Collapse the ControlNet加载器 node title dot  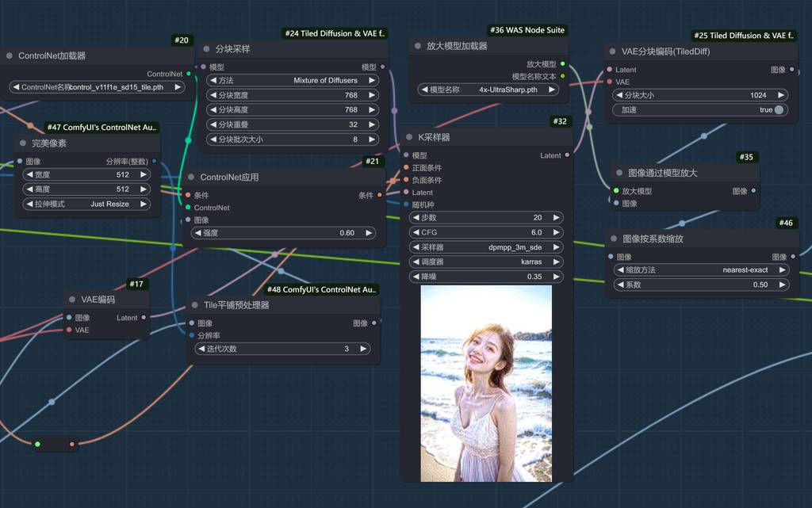(x=10, y=56)
